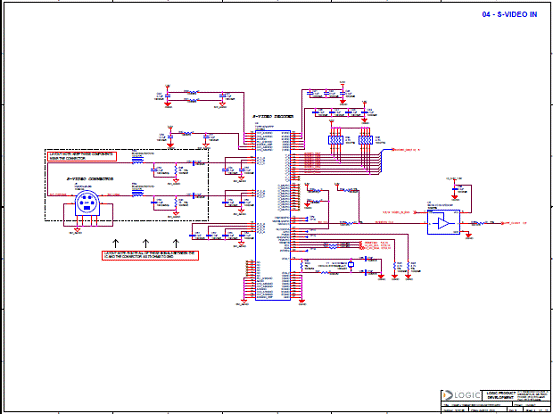
Task: Click the Logic company logo in title block
Action: pyautogui.click(x=462, y=395)
